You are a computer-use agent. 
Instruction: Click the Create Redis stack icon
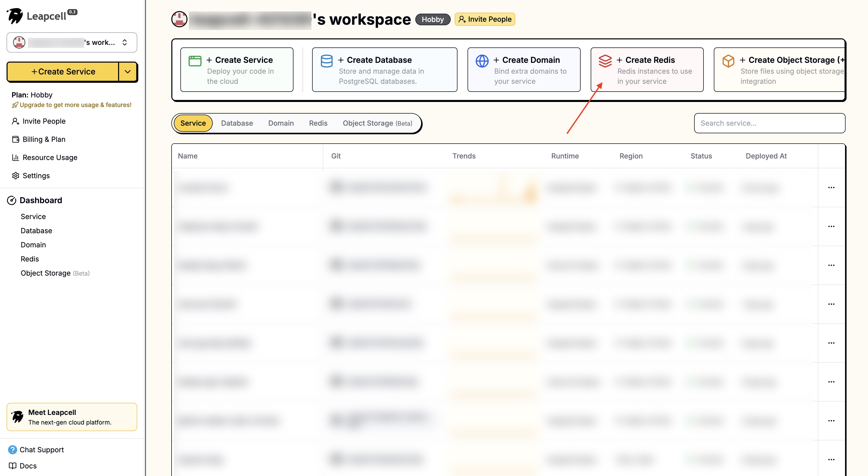[605, 61]
